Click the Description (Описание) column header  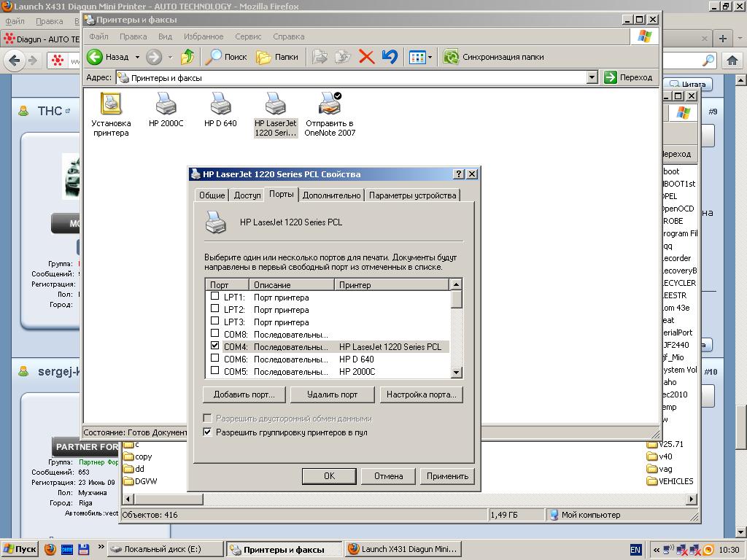[x=292, y=285]
